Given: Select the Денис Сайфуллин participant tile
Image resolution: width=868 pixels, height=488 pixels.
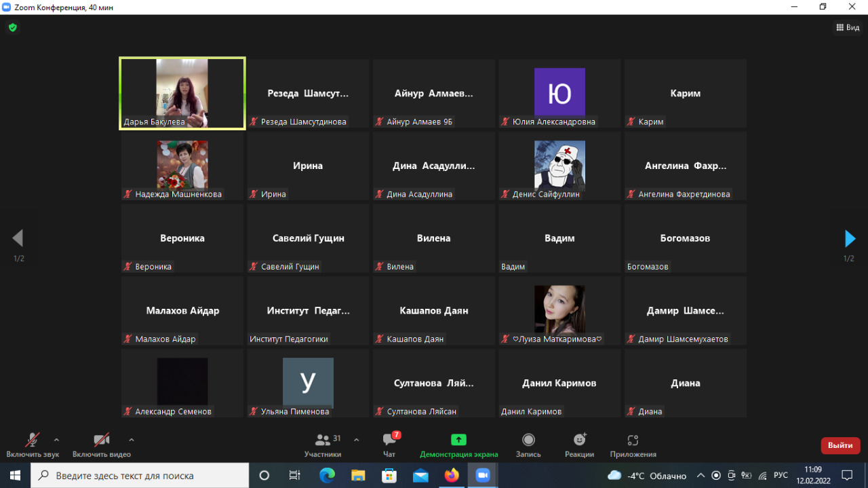Looking at the screenshot, I should tap(559, 165).
